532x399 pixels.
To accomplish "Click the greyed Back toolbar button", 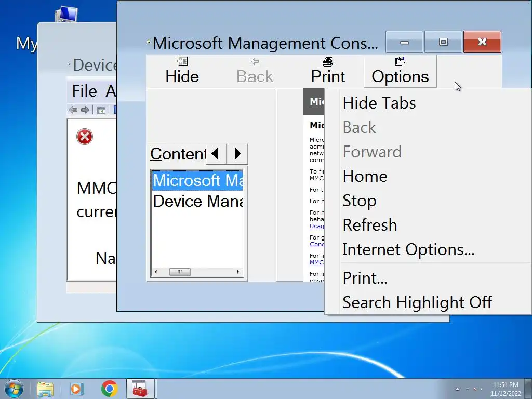I will tap(255, 71).
